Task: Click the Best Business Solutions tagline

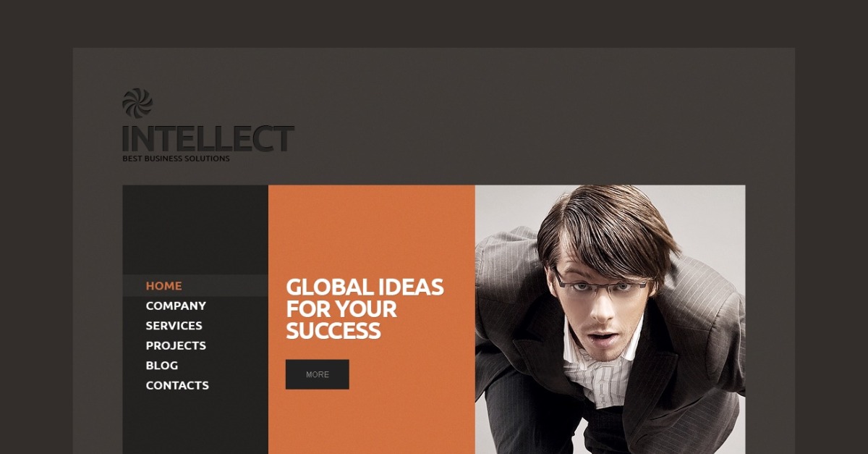Action: (x=176, y=159)
